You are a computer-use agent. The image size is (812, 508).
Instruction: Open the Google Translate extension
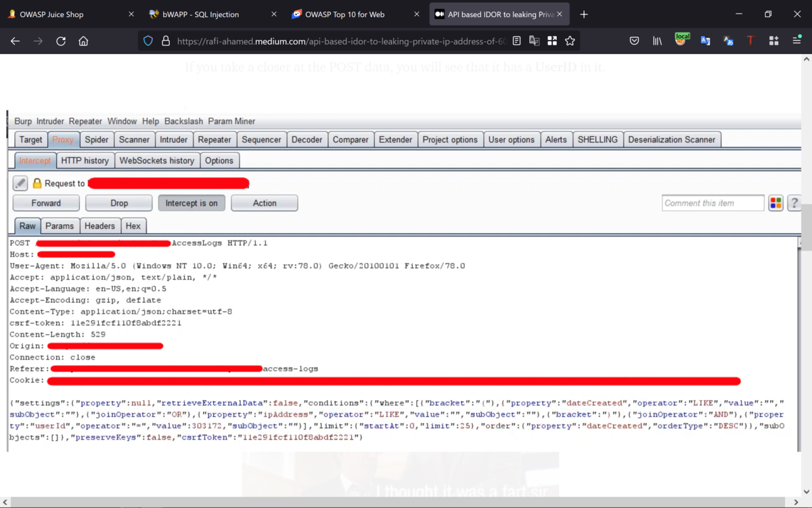coord(705,41)
